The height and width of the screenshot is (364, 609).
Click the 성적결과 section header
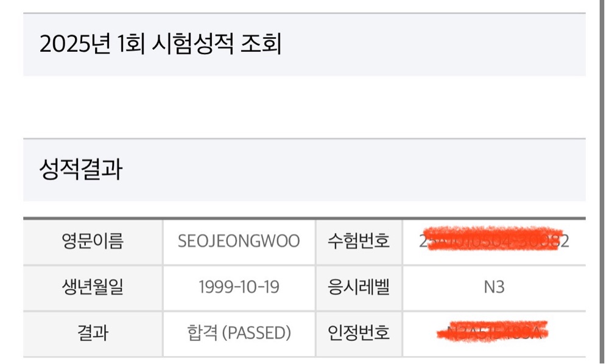pos(81,169)
